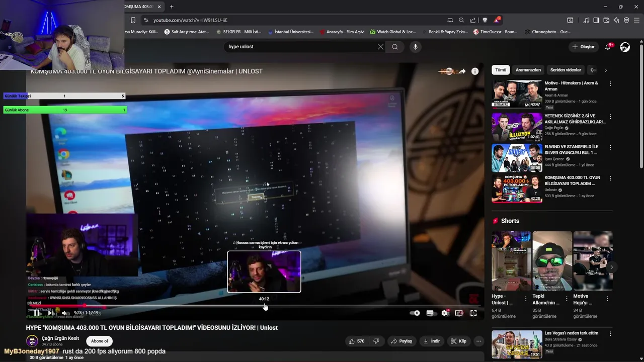Open options for YETENEK SİZSİNİZ video

(x=610, y=116)
